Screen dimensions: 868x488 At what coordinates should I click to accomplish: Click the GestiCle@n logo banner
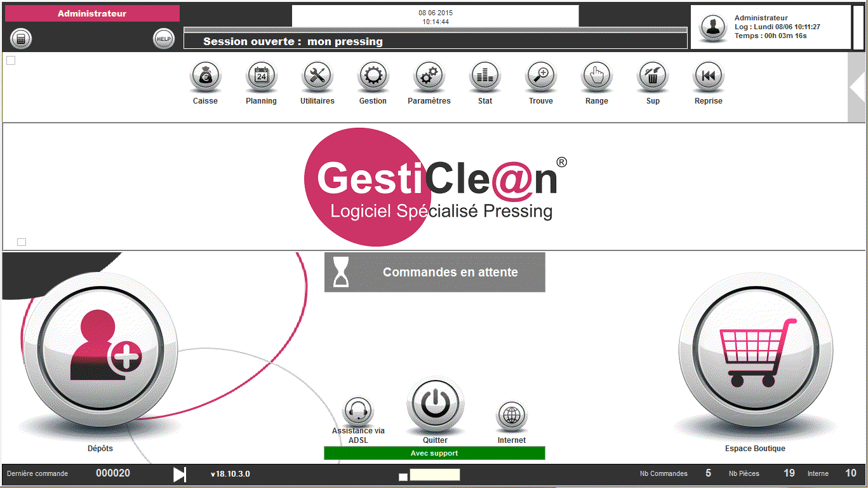434,187
